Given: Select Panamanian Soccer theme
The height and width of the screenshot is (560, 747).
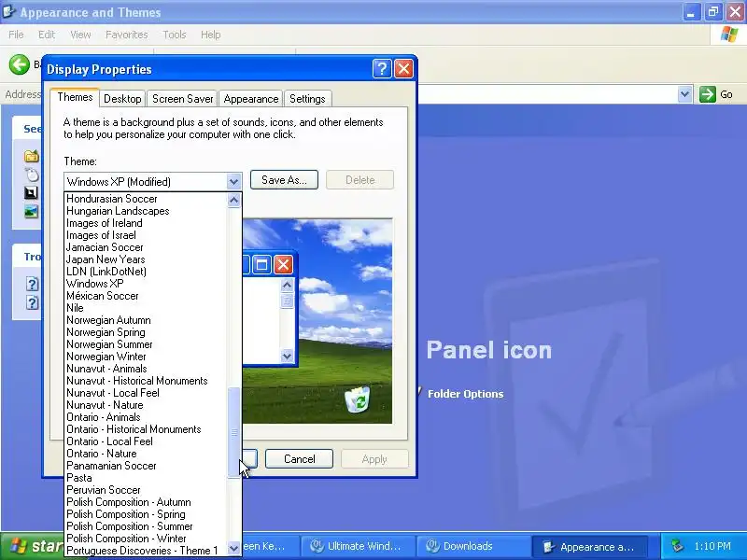Looking at the screenshot, I should pos(146,466).
